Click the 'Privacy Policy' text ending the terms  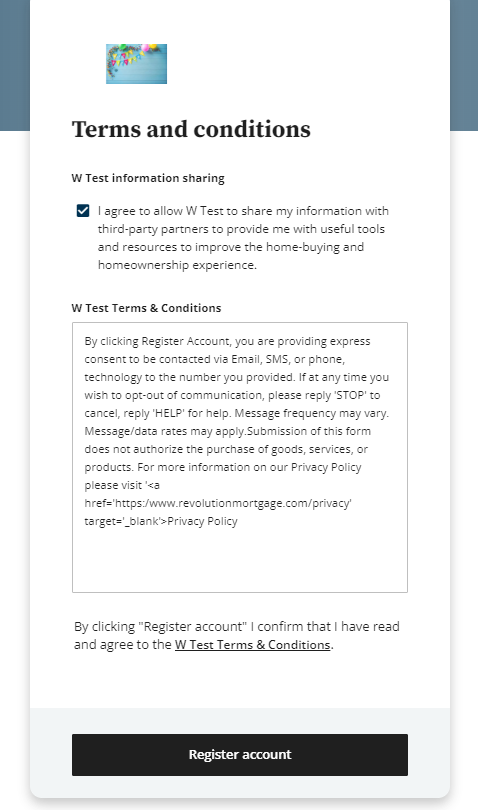tap(203, 521)
